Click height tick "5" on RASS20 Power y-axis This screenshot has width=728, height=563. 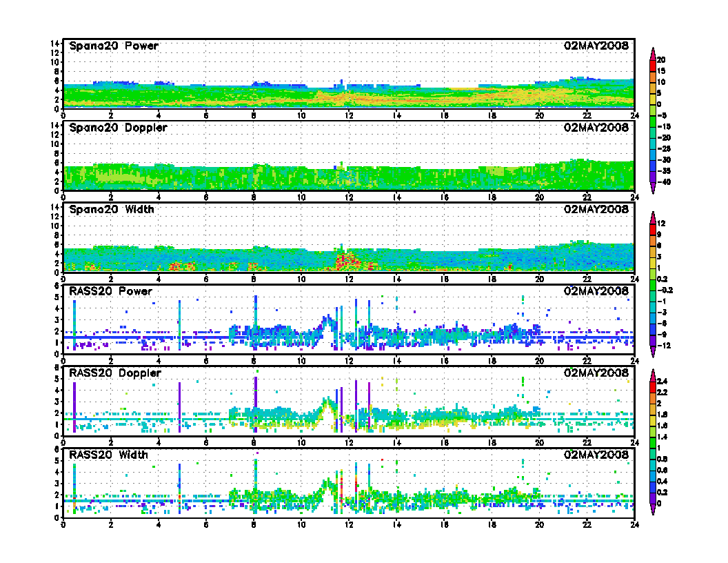pos(57,297)
